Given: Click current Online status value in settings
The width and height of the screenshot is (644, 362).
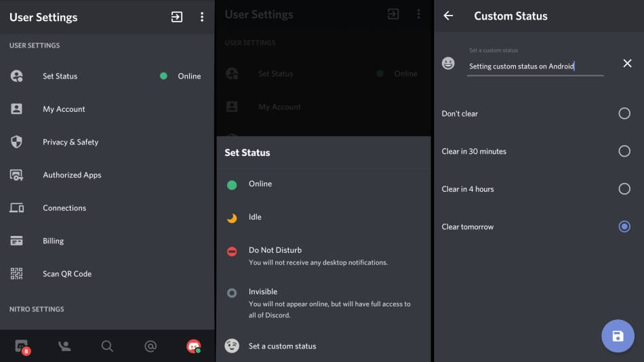Looking at the screenshot, I should pyautogui.click(x=189, y=76).
